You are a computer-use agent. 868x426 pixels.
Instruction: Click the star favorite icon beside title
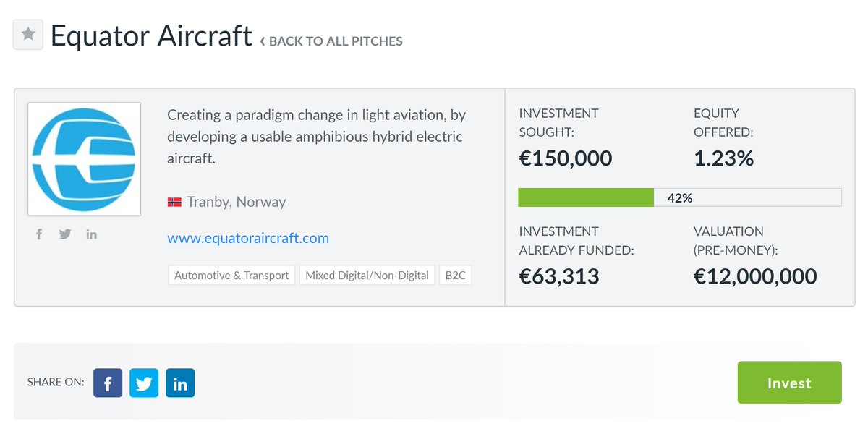(28, 35)
